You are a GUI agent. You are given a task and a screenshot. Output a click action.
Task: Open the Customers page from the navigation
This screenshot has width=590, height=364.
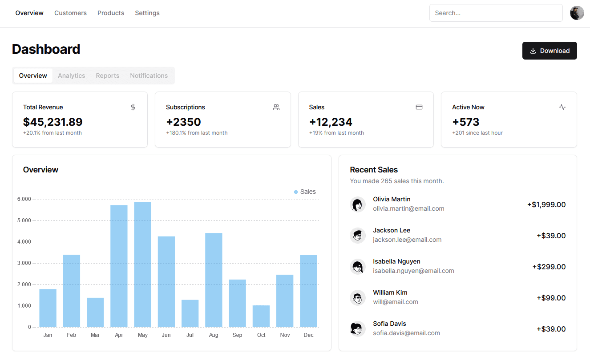pos(70,13)
